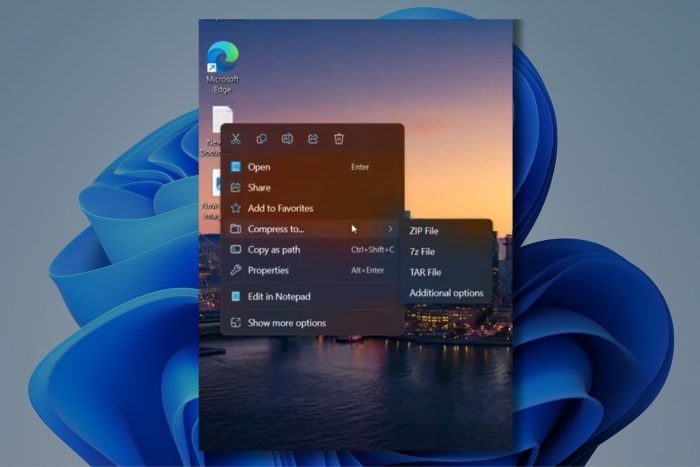Open the Compress to... submenu entry

(x=312, y=229)
